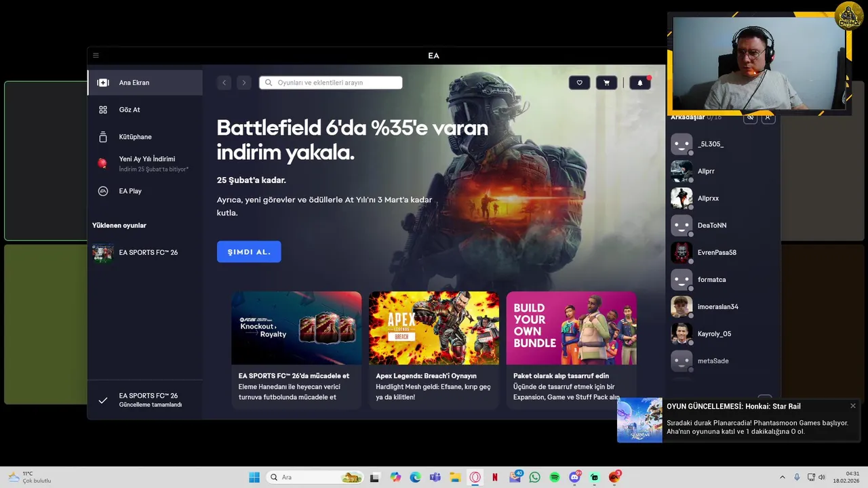
Task: Open WhatsApp from taskbar
Action: coord(535,477)
